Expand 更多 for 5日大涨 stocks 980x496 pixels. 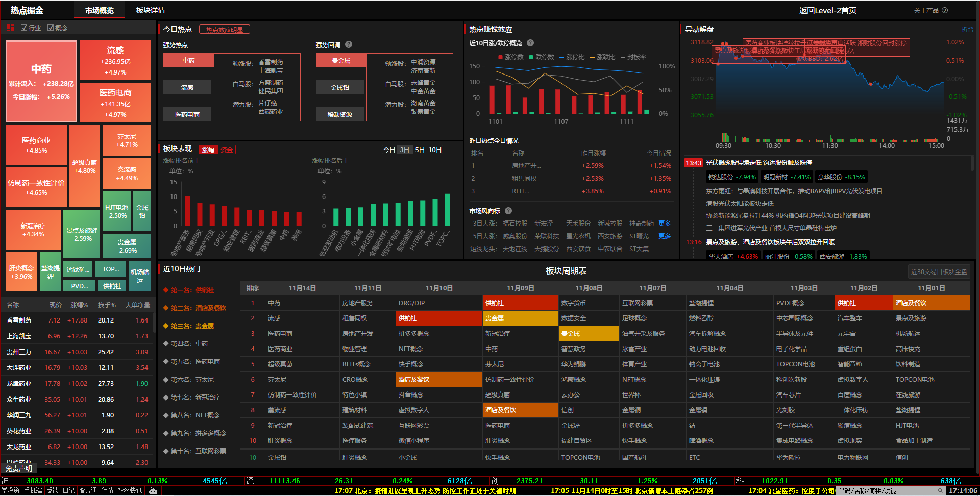665,236
